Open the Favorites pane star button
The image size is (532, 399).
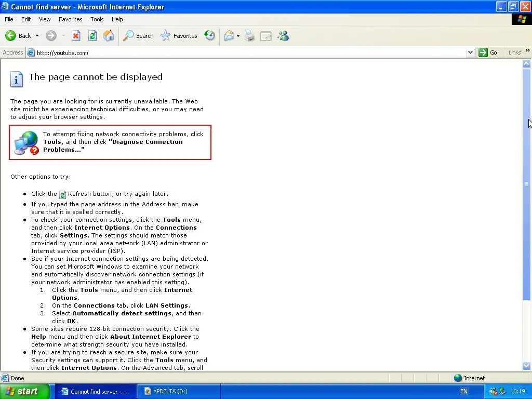179,36
